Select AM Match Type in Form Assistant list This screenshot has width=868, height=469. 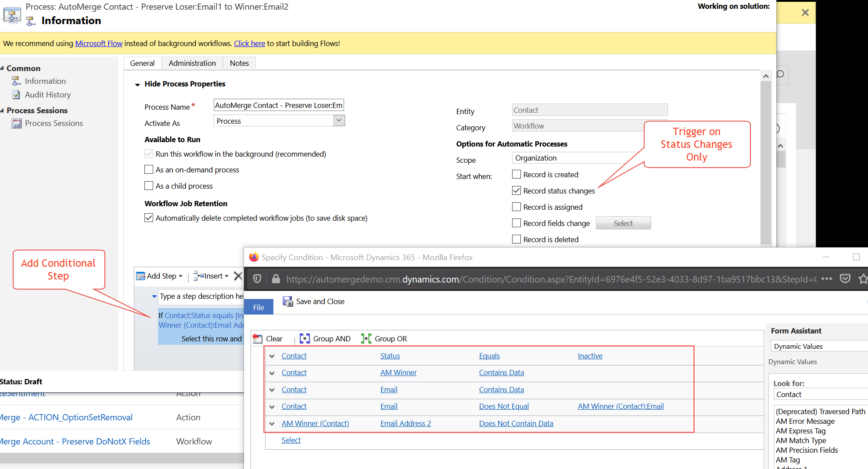point(801,440)
